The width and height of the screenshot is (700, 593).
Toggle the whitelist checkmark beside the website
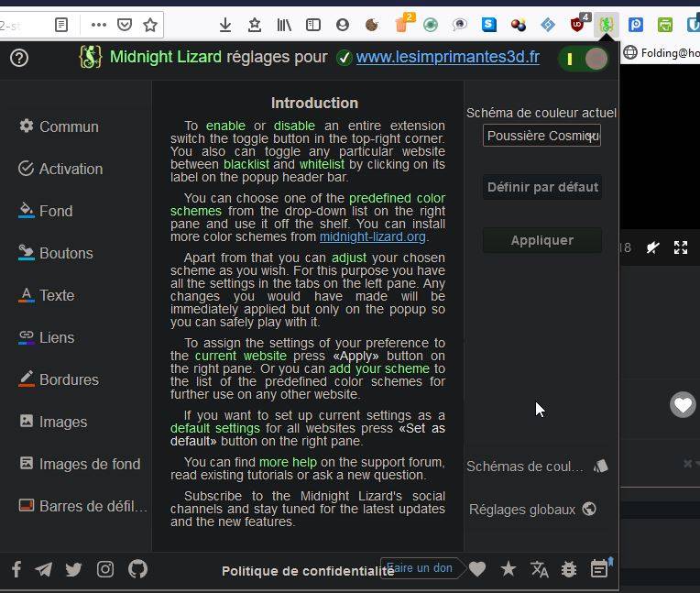point(345,58)
